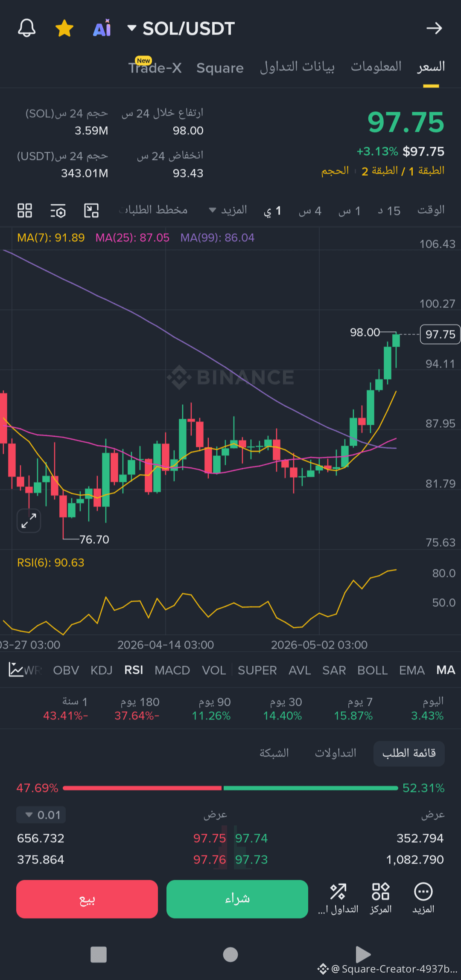461x980 pixels.
Task: Select the 4 س timeframe
Action: point(310,211)
